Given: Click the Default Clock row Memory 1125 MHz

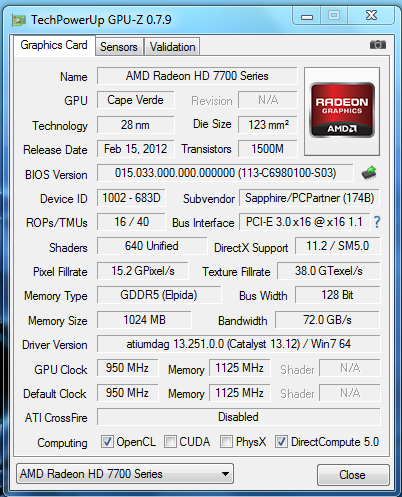Looking at the screenshot, I should [x=239, y=393].
